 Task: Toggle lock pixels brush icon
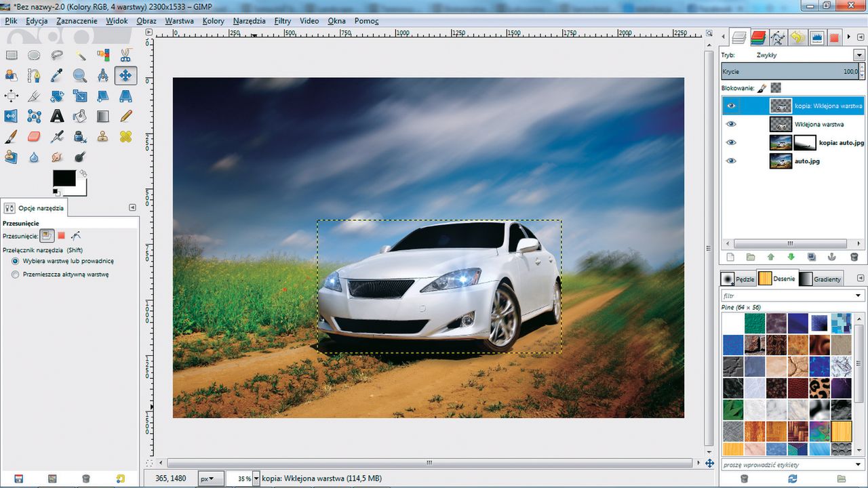[x=762, y=88]
